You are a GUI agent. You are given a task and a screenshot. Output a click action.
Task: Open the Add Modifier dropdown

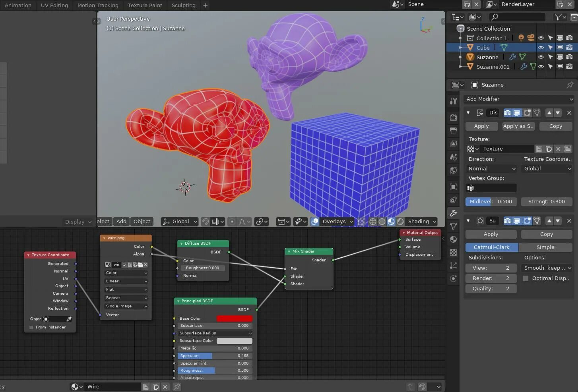point(519,99)
